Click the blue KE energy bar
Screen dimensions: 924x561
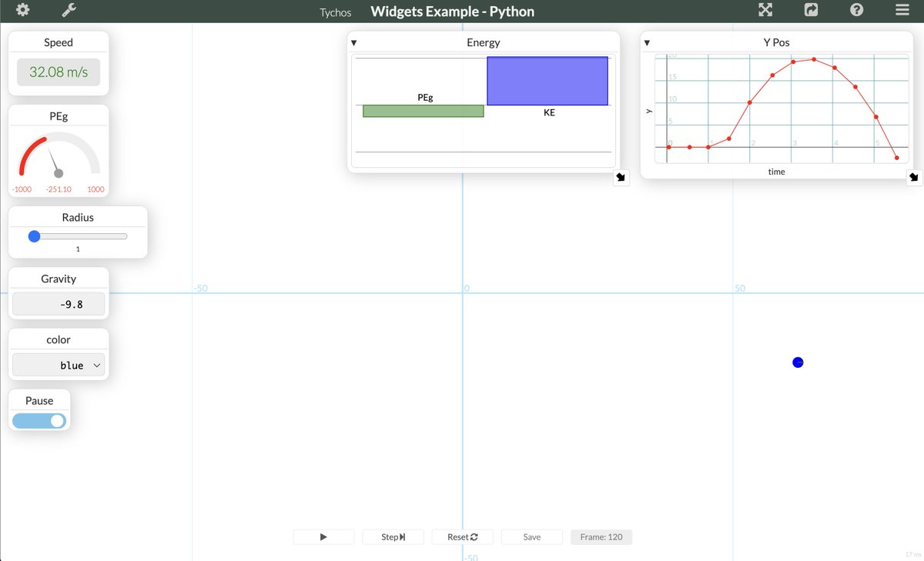point(547,81)
